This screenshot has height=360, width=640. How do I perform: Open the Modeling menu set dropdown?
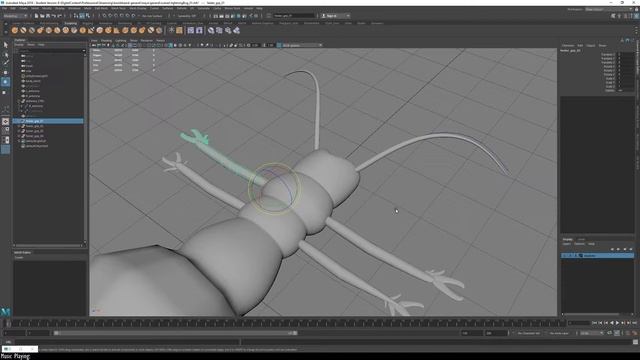(15, 16)
